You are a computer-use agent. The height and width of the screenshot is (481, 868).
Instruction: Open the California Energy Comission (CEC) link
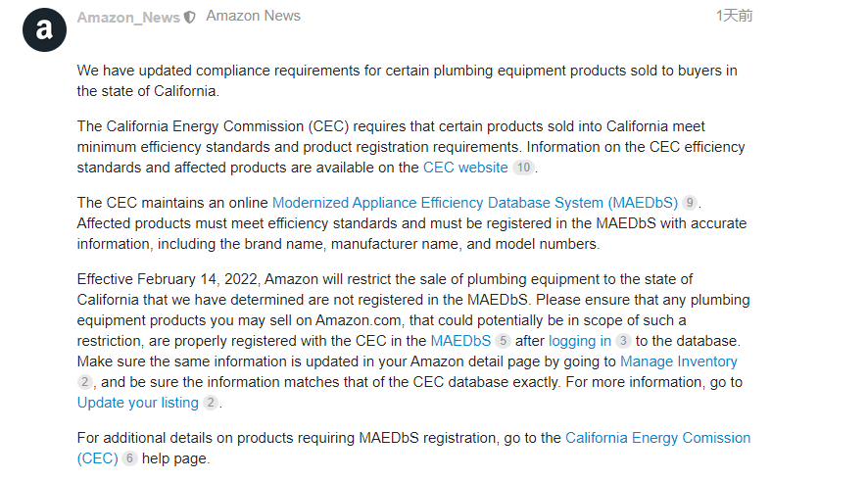(x=413, y=449)
